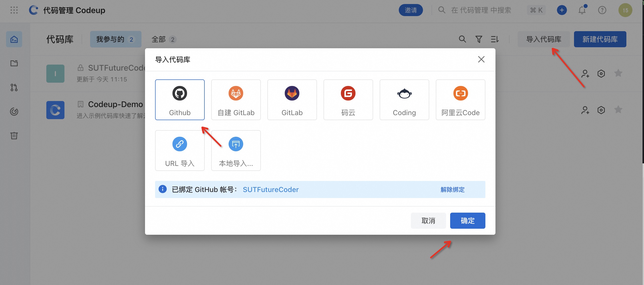
Task: Click the Codeup logo
Action: 33,10
